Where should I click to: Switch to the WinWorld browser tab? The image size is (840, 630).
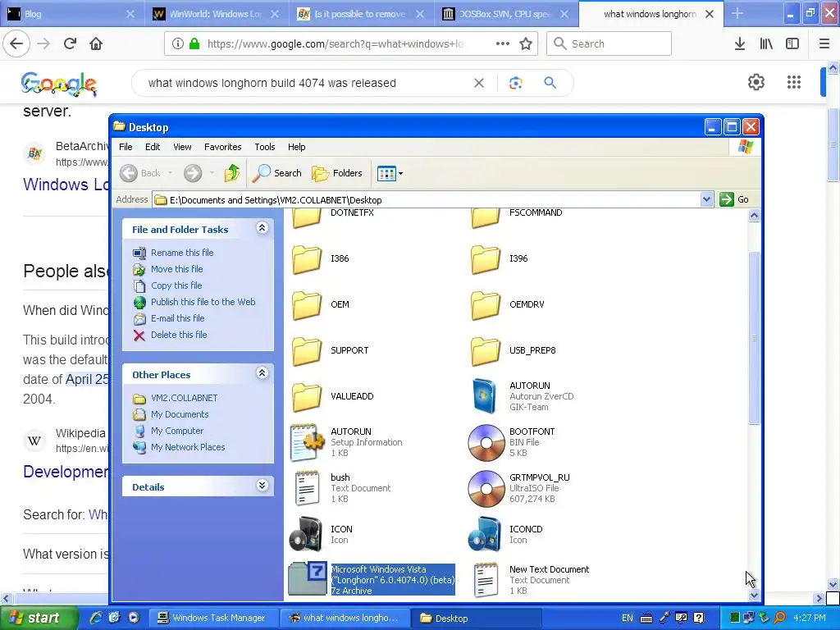point(215,14)
